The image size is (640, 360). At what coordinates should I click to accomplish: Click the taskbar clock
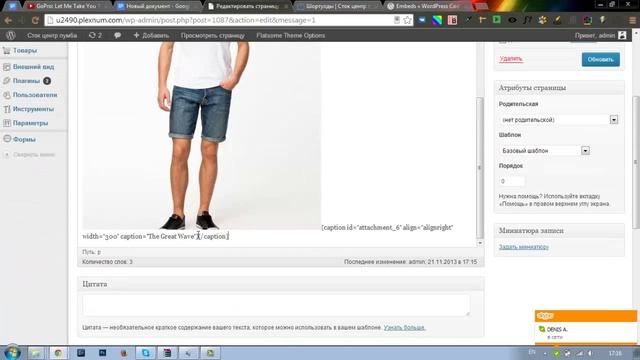point(615,353)
